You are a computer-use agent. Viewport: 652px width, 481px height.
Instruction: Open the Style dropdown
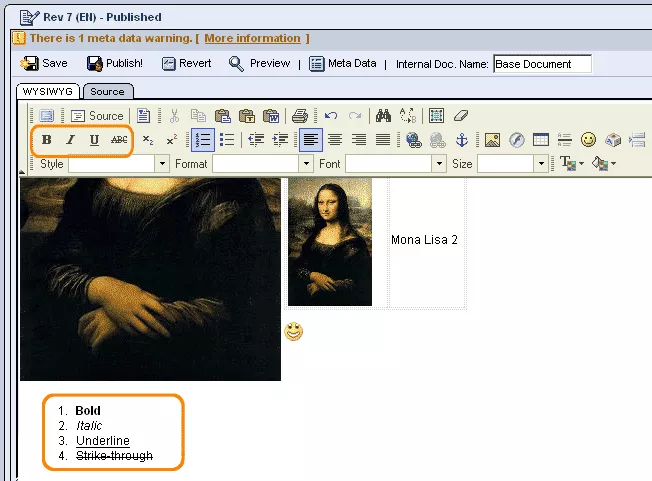coord(119,164)
